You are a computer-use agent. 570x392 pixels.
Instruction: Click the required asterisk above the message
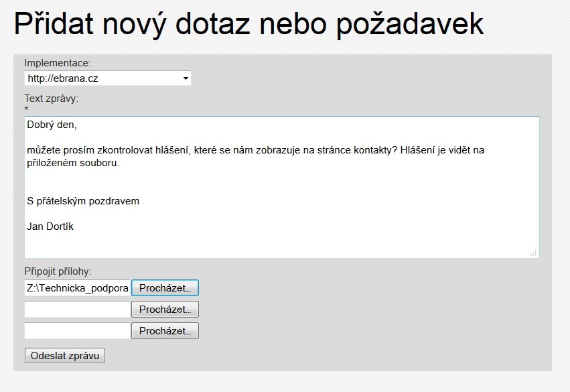[26, 109]
